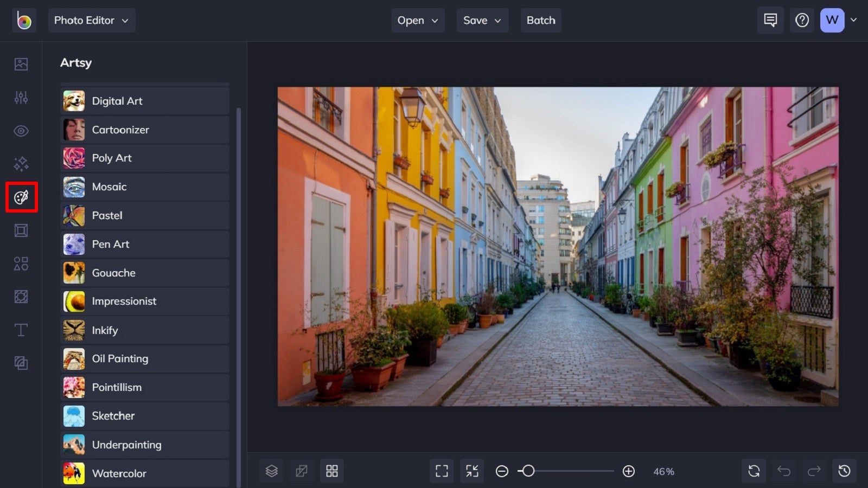Screen dimensions: 868x488
Task: Open the help question mark button
Action: tap(802, 20)
